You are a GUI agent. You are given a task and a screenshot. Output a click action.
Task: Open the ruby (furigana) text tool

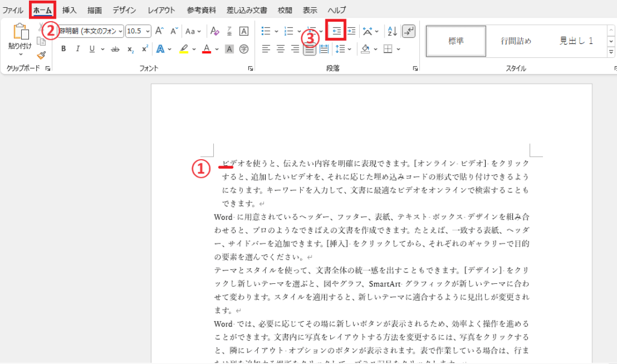coord(230,31)
